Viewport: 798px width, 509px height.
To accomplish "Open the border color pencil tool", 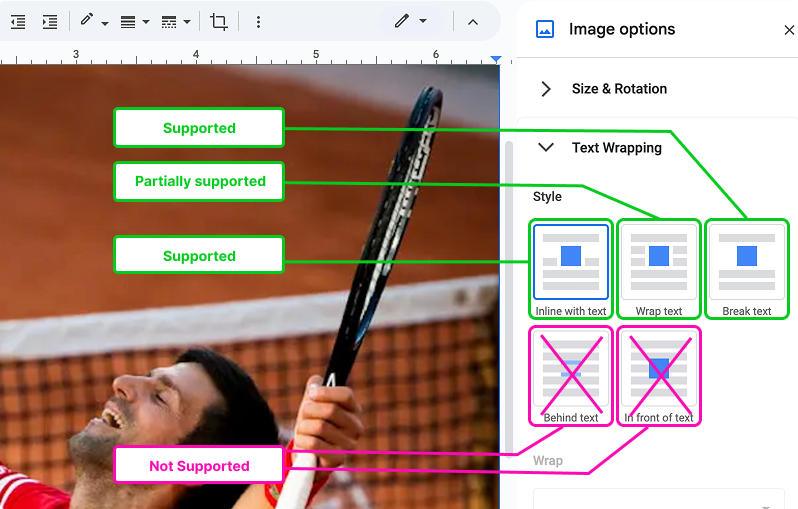I will pos(93,21).
